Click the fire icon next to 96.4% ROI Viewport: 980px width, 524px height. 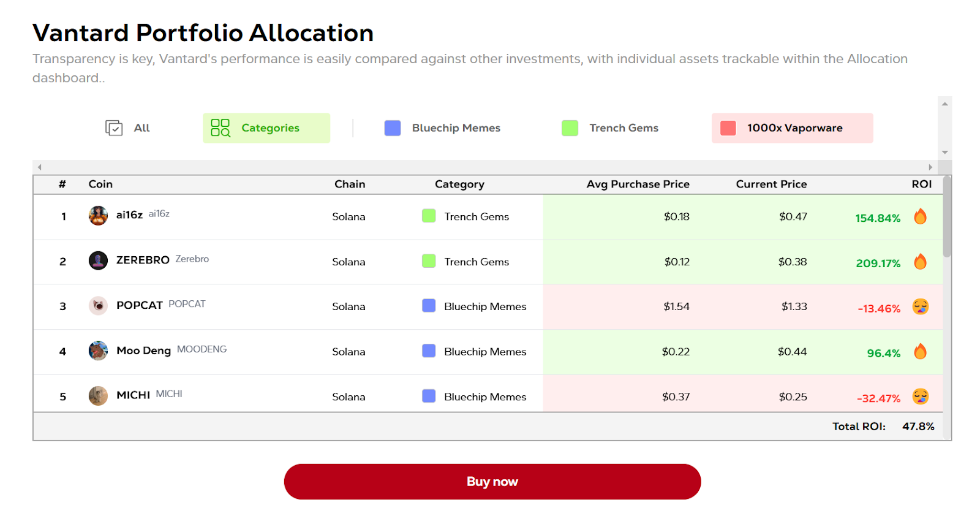pos(920,351)
